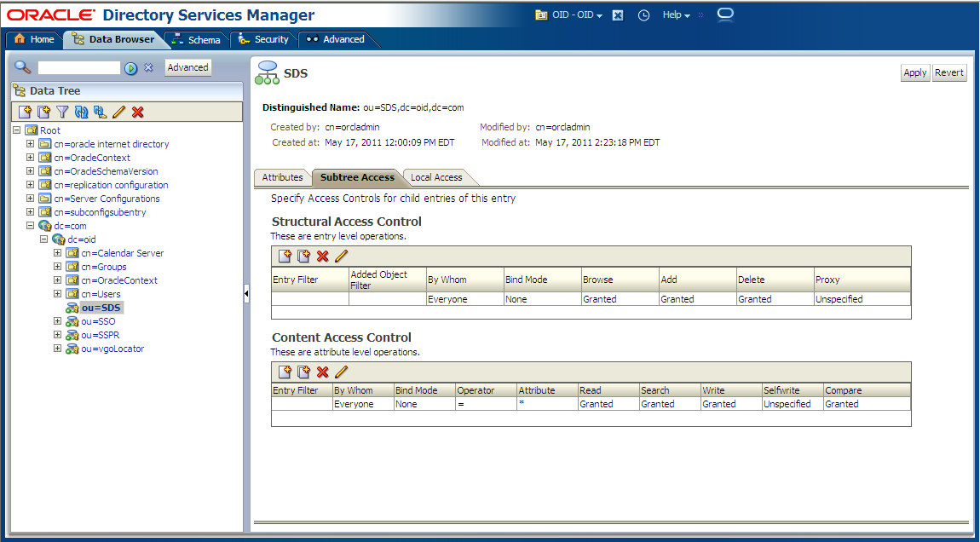Click the double-chevron overflow icon after Help
The image size is (980, 542).
(700, 15)
